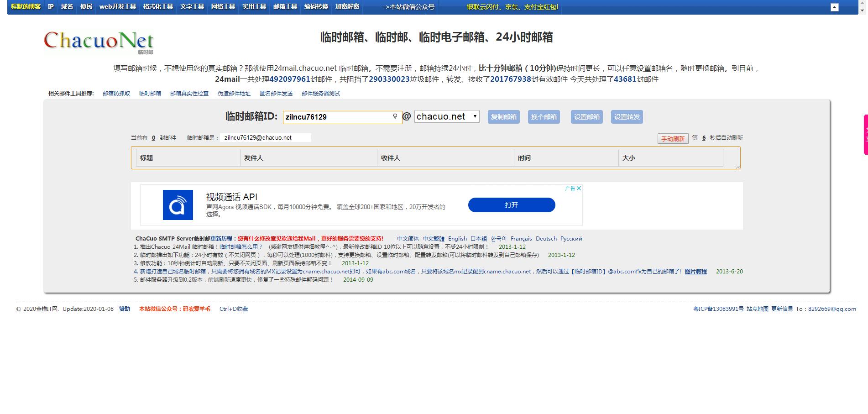The image size is (868, 414).
Task: Click the 打开 button in the ad
Action: (x=511, y=205)
